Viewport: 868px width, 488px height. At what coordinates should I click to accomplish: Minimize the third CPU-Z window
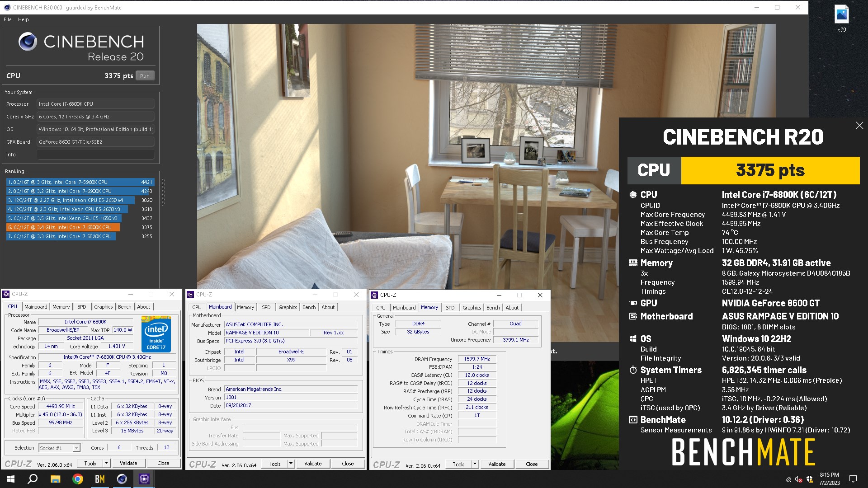pyautogui.click(x=499, y=295)
